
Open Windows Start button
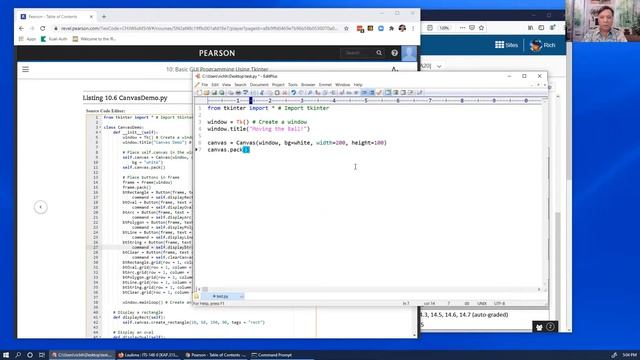click(6, 355)
